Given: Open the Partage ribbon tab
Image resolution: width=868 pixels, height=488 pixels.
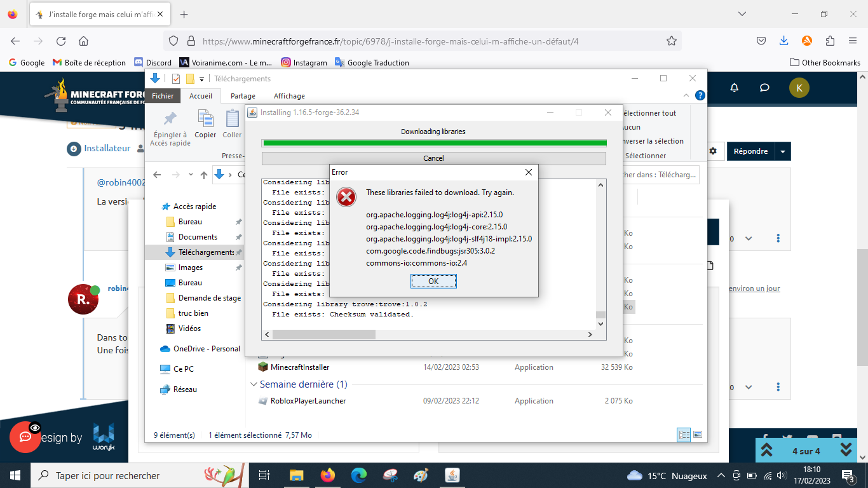Looking at the screenshot, I should pos(243,96).
